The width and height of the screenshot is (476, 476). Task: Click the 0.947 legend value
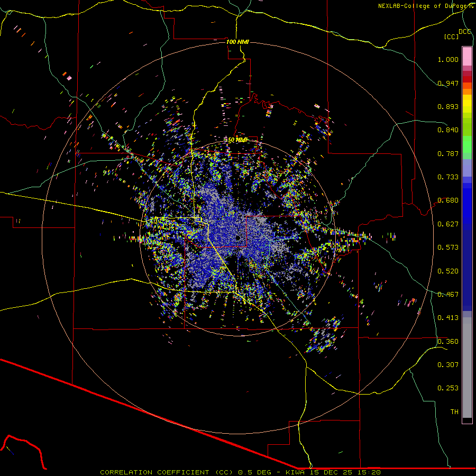(x=448, y=83)
